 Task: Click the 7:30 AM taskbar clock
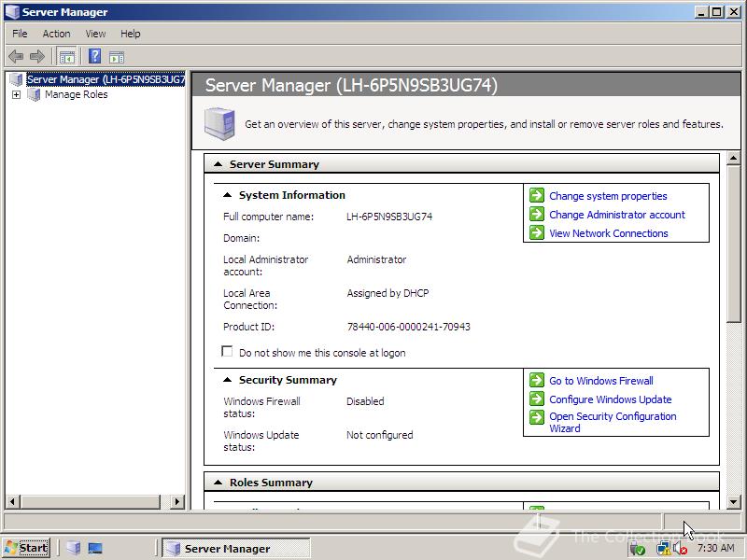tap(715, 548)
